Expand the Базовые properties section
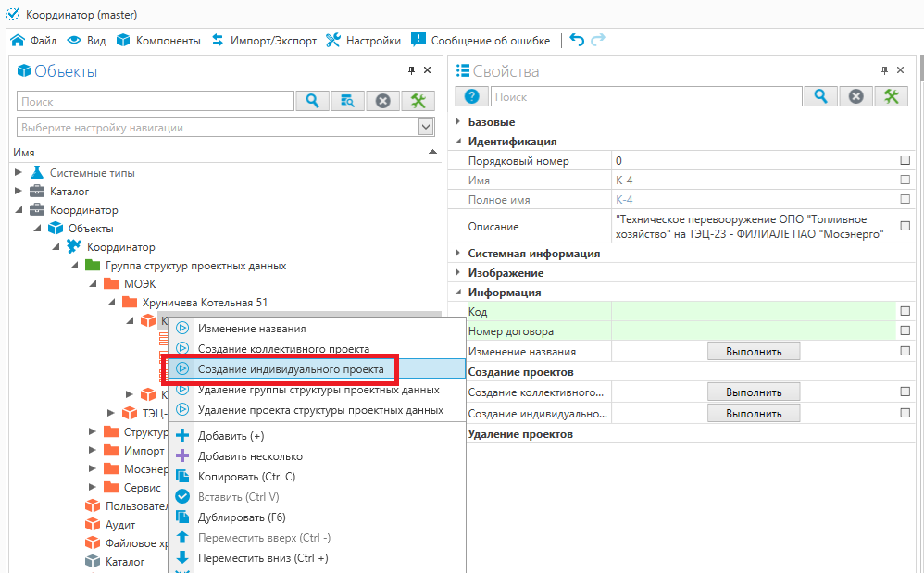The image size is (924, 573). [458, 122]
